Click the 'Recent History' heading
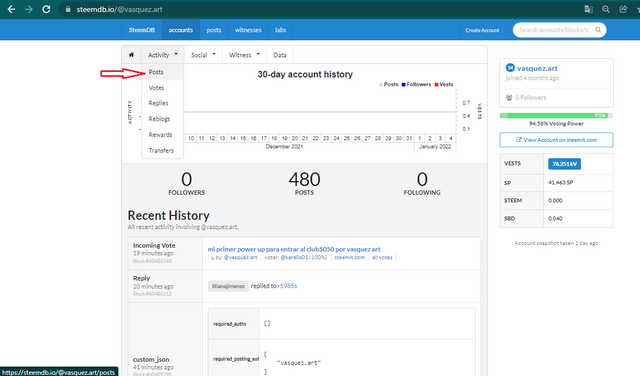This screenshot has width=640, height=376. [x=169, y=215]
